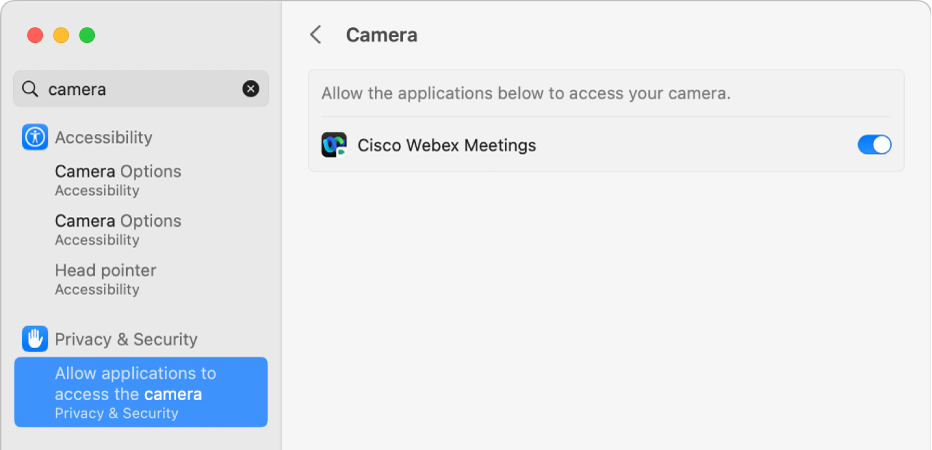Open the Privacy & Security section heading

126,339
